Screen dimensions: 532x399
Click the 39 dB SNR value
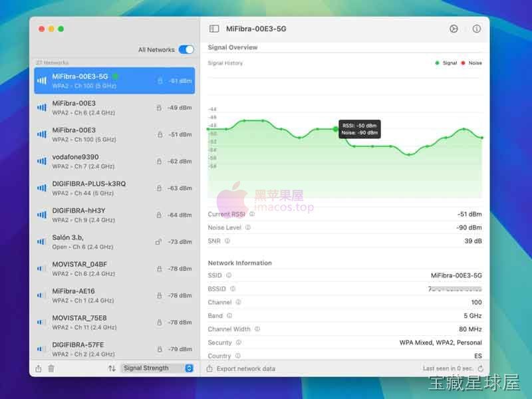point(473,241)
